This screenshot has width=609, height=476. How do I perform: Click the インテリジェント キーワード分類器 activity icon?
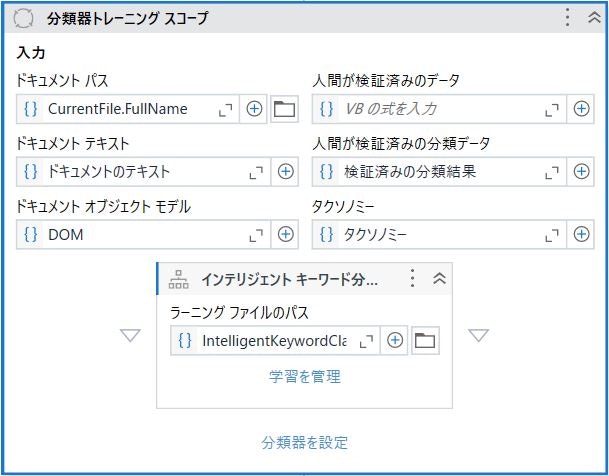[x=178, y=279]
